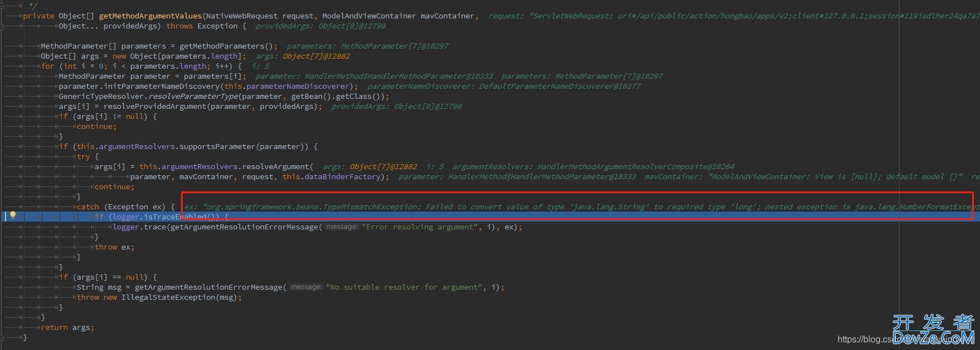Screen dimensions: 980x350
Task: Click 'throws' keyword in method signature
Action: pos(179,26)
